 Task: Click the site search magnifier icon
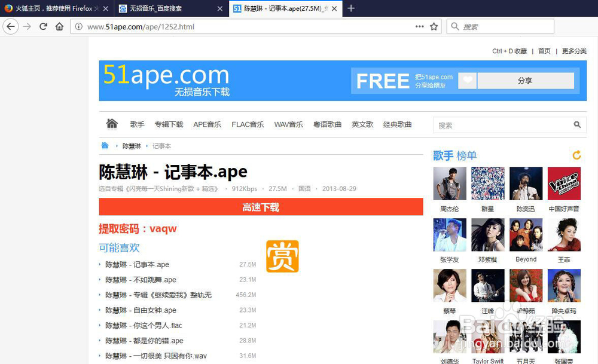tap(577, 125)
